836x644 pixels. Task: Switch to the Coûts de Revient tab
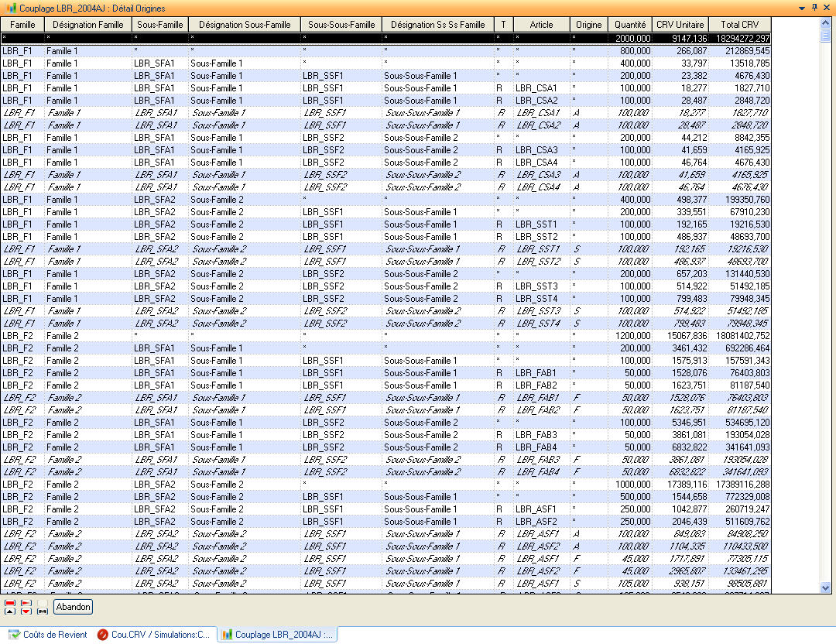[x=54, y=635]
